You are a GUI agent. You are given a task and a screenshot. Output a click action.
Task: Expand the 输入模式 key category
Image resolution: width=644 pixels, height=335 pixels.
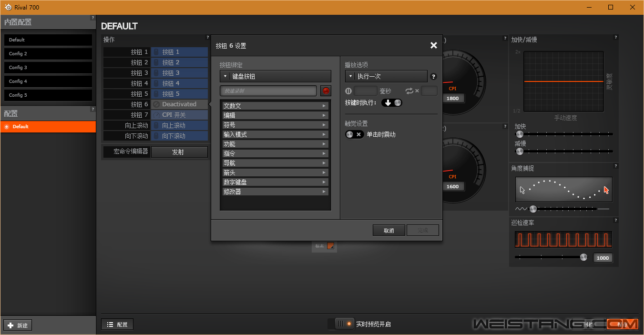[276, 134]
